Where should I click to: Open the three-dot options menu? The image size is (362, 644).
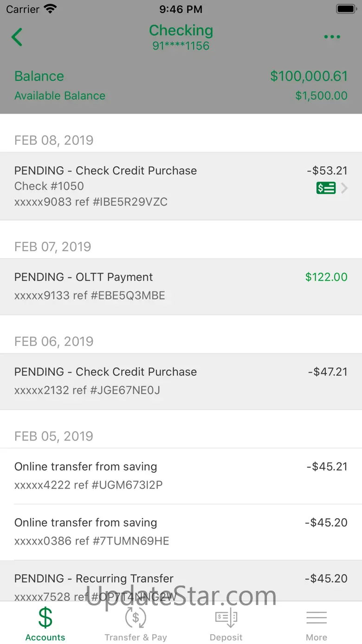332,37
